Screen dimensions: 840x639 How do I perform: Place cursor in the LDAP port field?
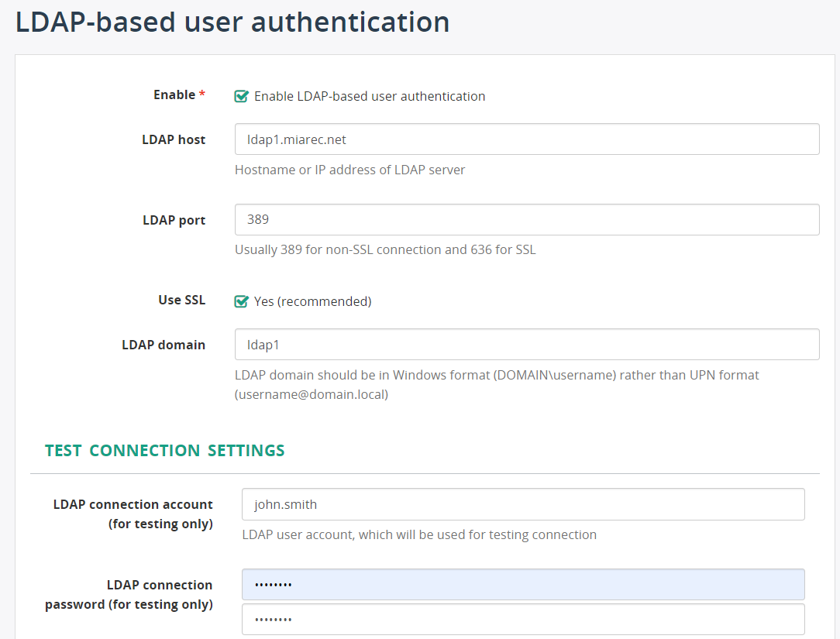click(x=527, y=219)
